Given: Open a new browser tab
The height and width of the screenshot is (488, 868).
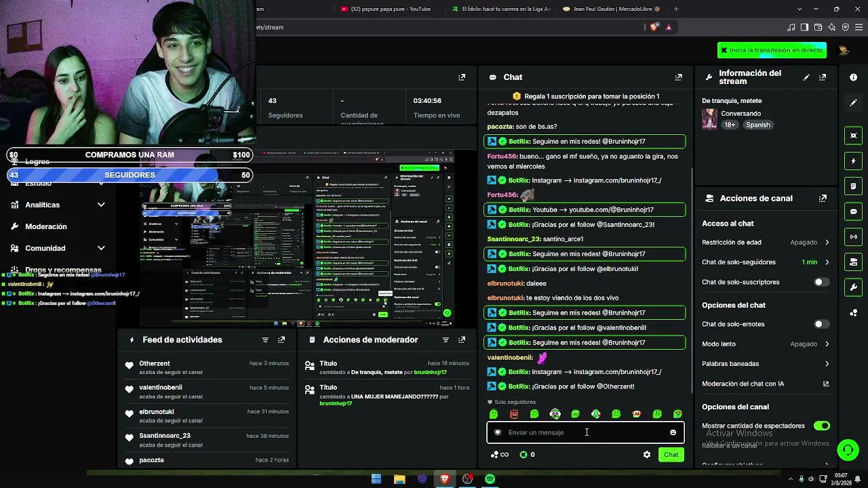Looking at the screenshot, I should (676, 9).
